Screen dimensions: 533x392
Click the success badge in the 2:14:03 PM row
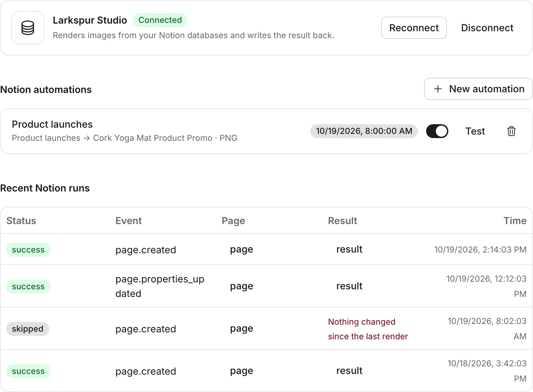pyautogui.click(x=28, y=250)
